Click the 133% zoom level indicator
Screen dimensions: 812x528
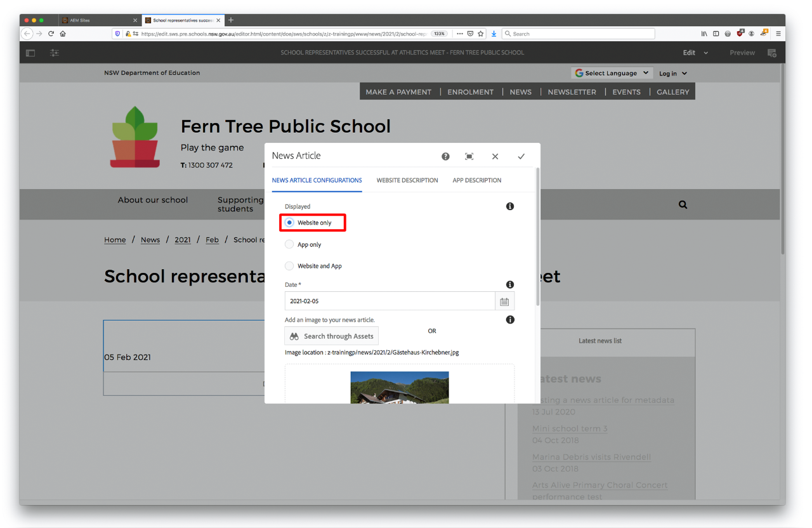click(x=438, y=34)
